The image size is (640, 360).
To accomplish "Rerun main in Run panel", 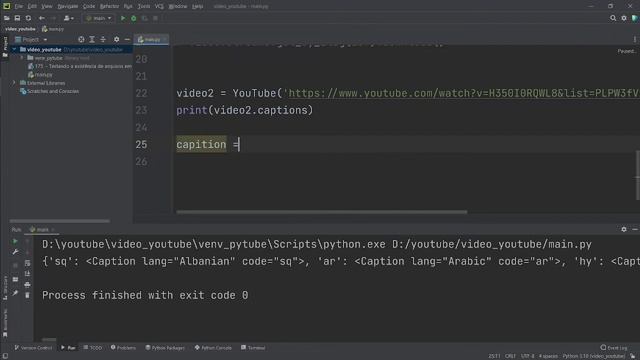I will coord(15,241).
